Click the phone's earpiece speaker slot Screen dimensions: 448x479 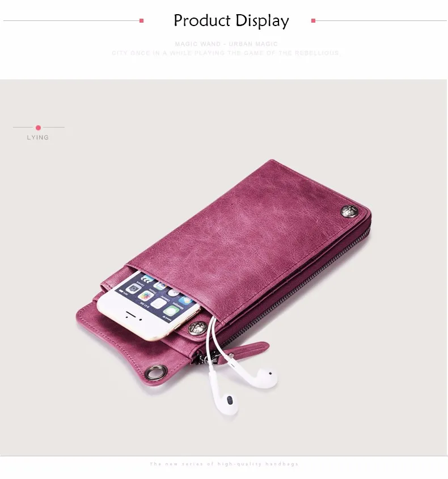coord(131,314)
